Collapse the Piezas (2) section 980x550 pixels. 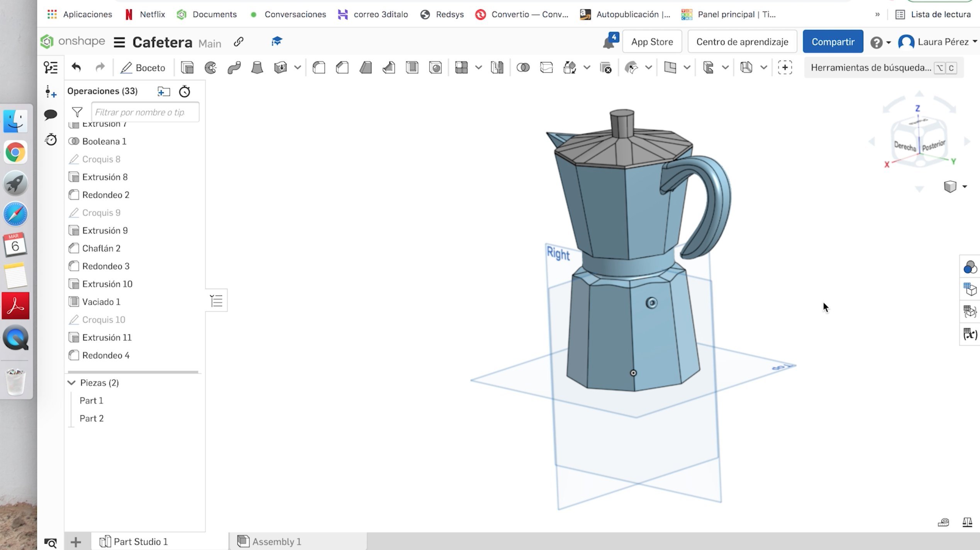coord(72,383)
